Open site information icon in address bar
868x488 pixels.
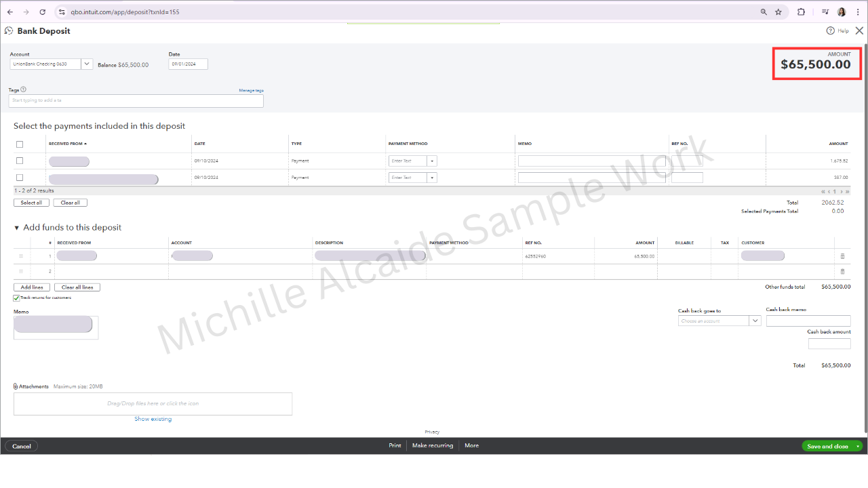62,12
